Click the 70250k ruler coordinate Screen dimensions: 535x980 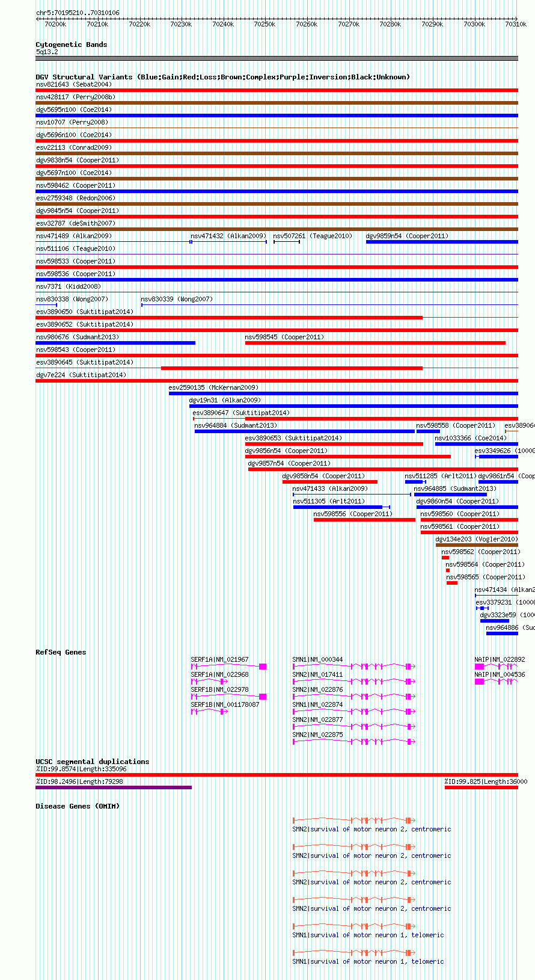(x=264, y=24)
